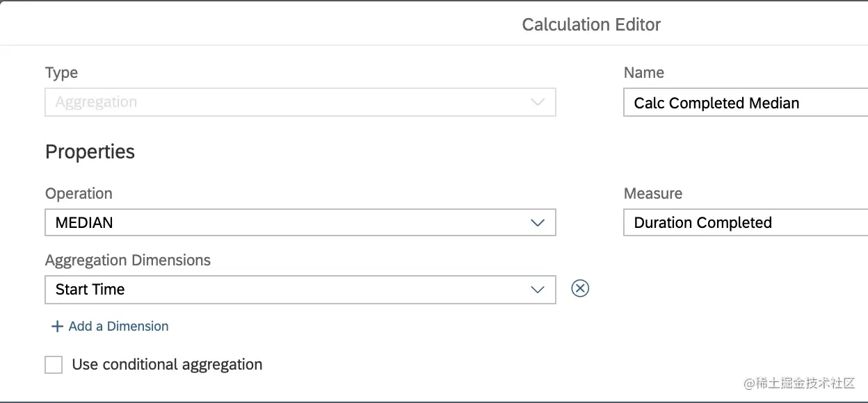Enable the Use conditional aggregation checkbox
Image resolution: width=868 pixels, height=403 pixels.
click(x=54, y=365)
